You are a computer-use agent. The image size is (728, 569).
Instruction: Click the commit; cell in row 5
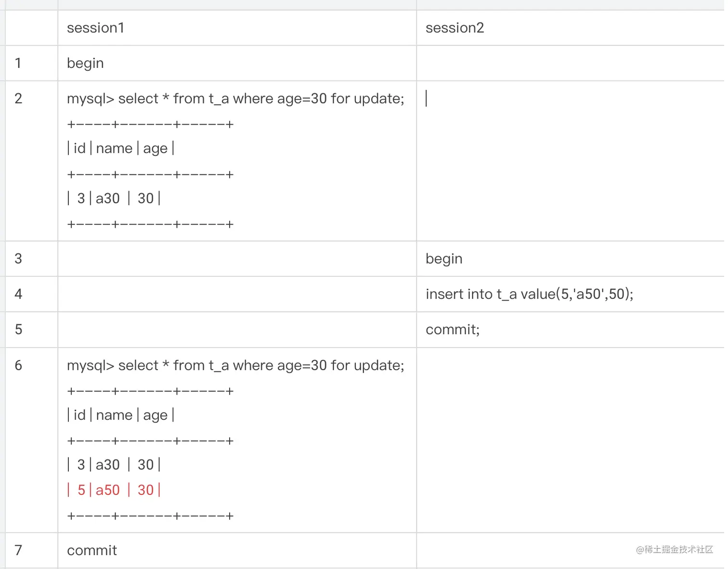pos(571,330)
